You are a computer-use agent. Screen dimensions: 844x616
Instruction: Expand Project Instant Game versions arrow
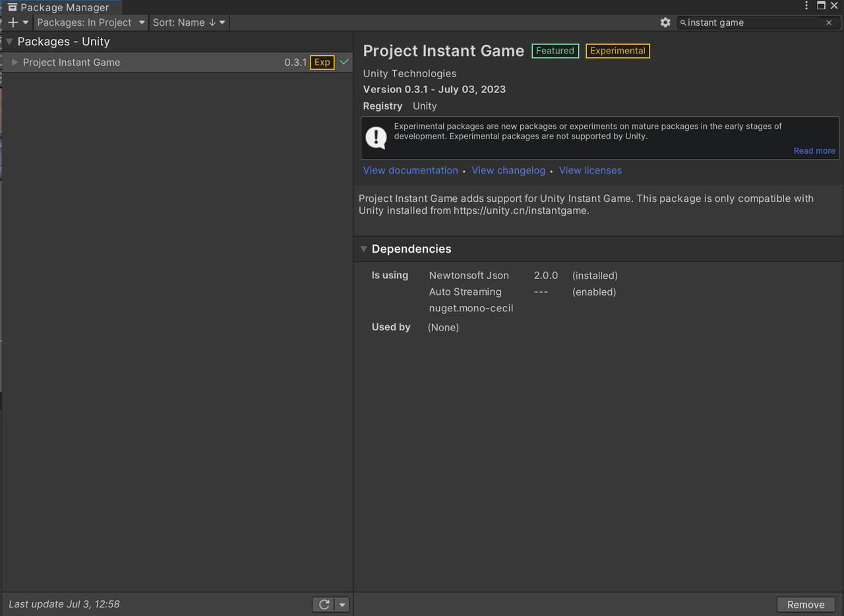(15, 62)
